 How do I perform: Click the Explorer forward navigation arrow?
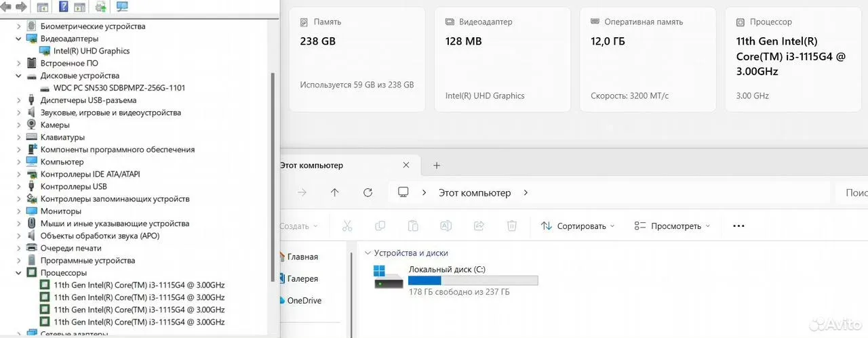[302, 192]
